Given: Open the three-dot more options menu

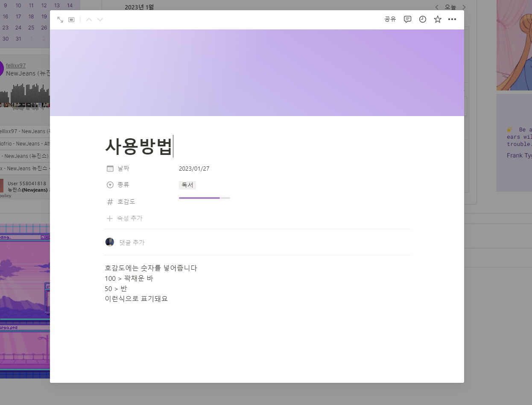Looking at the screenshot, I should (x=452, y=19).
